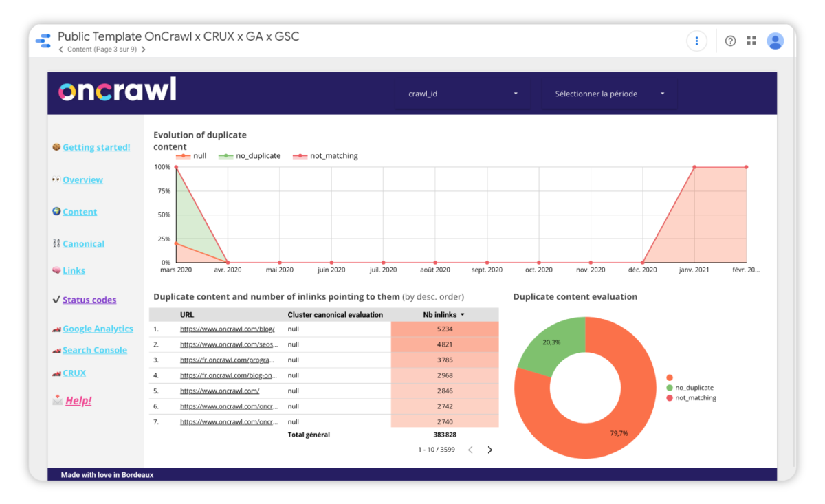This screenshot has width=825, height=504.
Task: Click the janv. 2021 data point on chart
Action: click(x=694, y=167)
